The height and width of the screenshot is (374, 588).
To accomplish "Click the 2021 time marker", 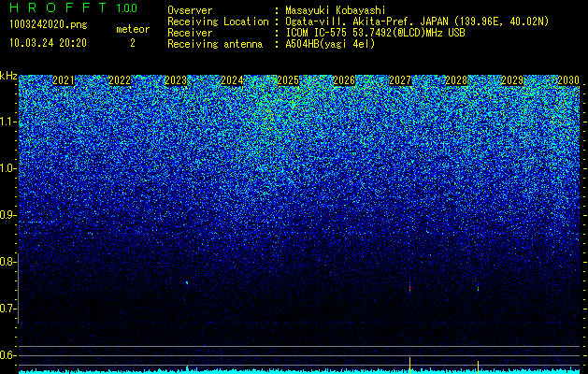I will tap(64, 80).
